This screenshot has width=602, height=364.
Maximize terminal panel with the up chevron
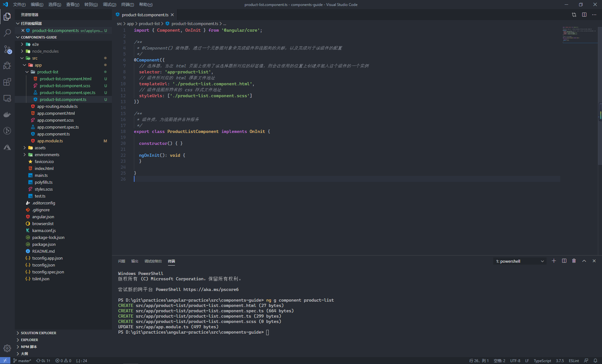click(x=584, y=261)
